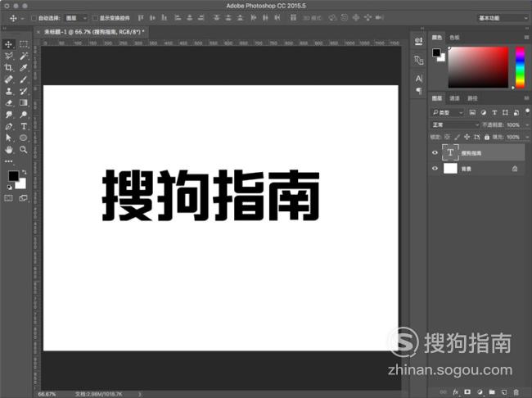Open the Layers panel flyout menu
Image resolution: width=532 pixels, height=398 pixels.
pos(526,98)
